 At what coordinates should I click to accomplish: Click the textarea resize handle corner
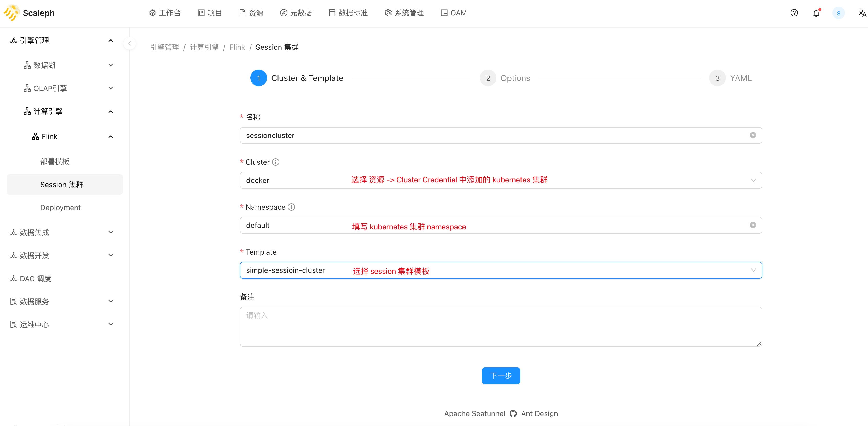pyautogui.click(x=759, y=343)
